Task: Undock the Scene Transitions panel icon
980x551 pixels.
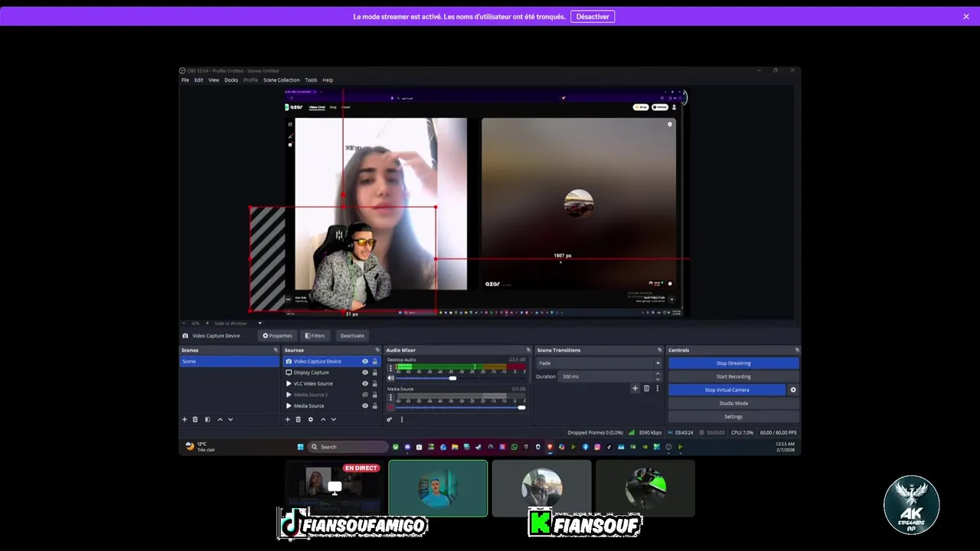Action: (659, 350)
